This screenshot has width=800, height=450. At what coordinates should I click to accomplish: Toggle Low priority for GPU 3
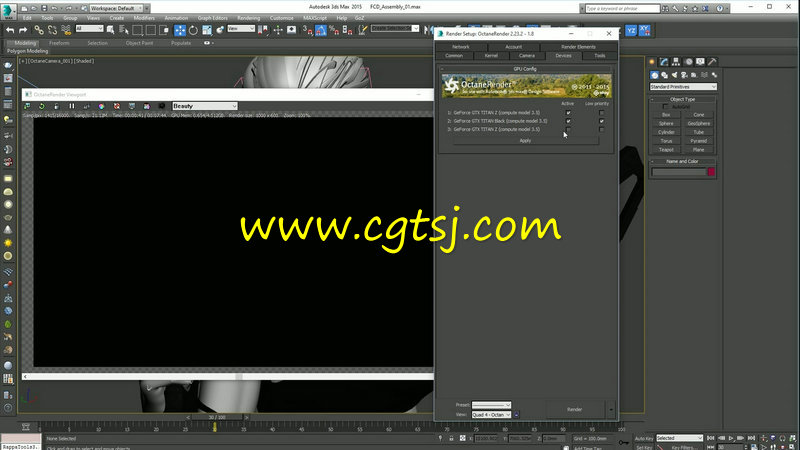pyautogui.click(x=602, y=130)
